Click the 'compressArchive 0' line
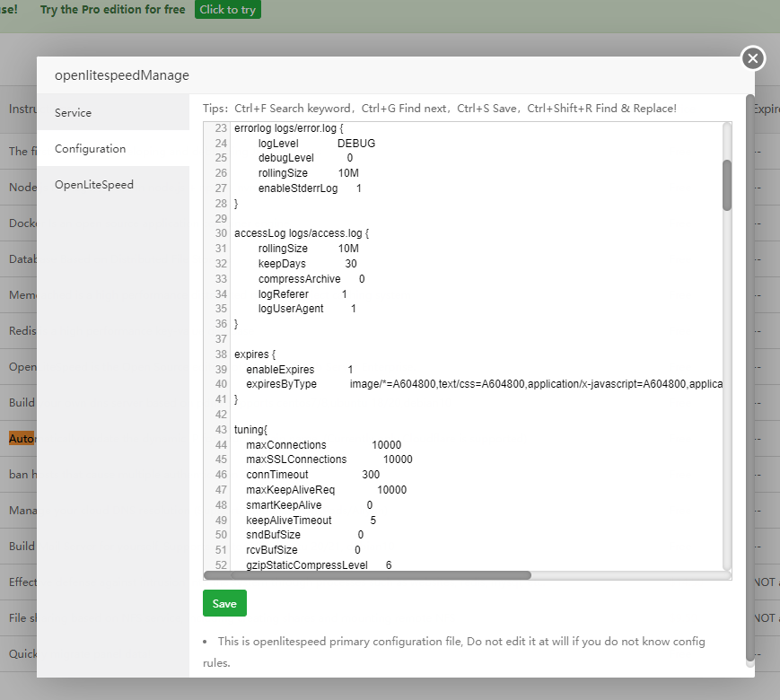The width and height of the screenshot is (780, 700). (311, 278)
